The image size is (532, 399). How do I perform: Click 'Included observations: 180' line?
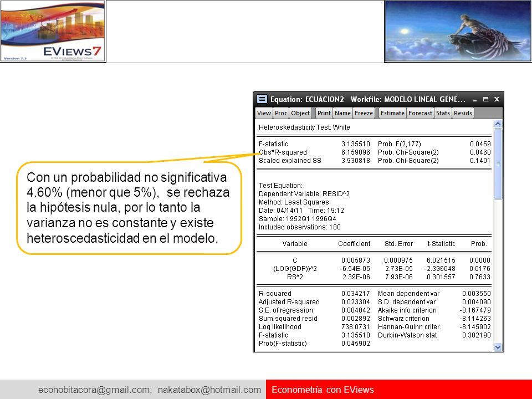[x=300, y=227]
